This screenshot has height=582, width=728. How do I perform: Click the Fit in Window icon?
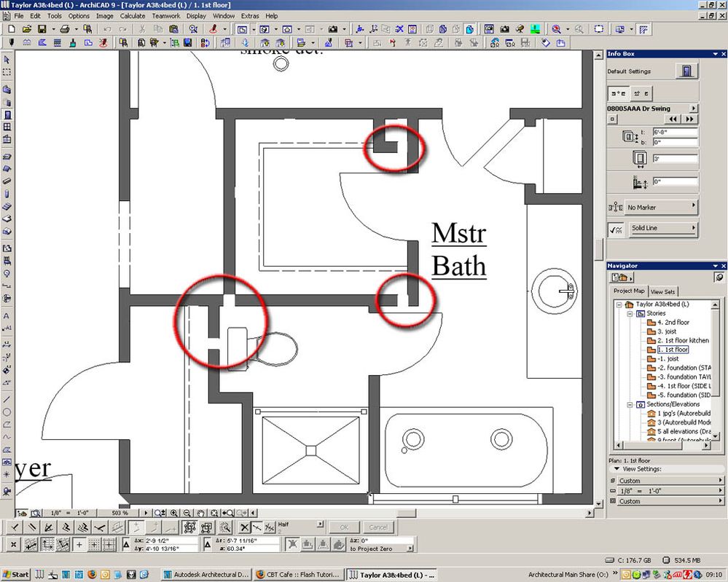pos(214,513)
